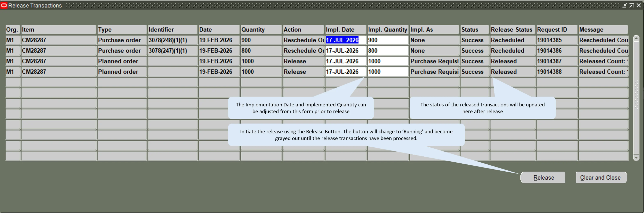Click the Clear and Close button
The height and width of the screenshot is (213, 644).
point(601,178)
